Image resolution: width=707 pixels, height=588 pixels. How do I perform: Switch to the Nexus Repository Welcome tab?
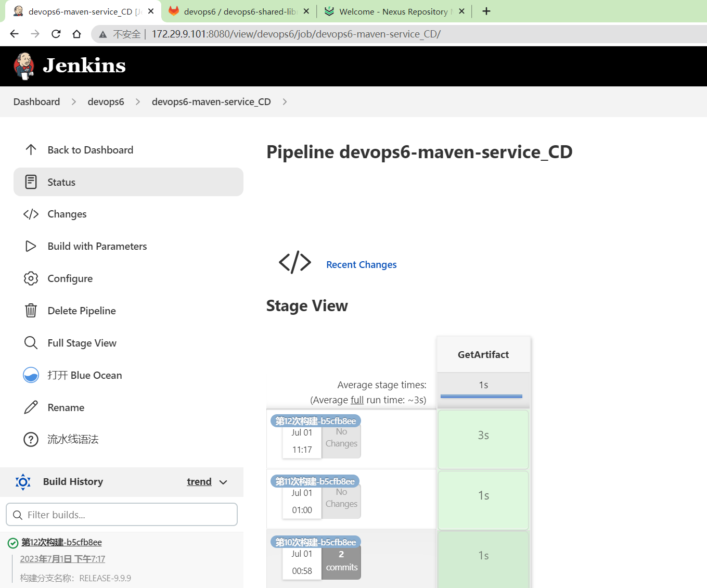394,11
